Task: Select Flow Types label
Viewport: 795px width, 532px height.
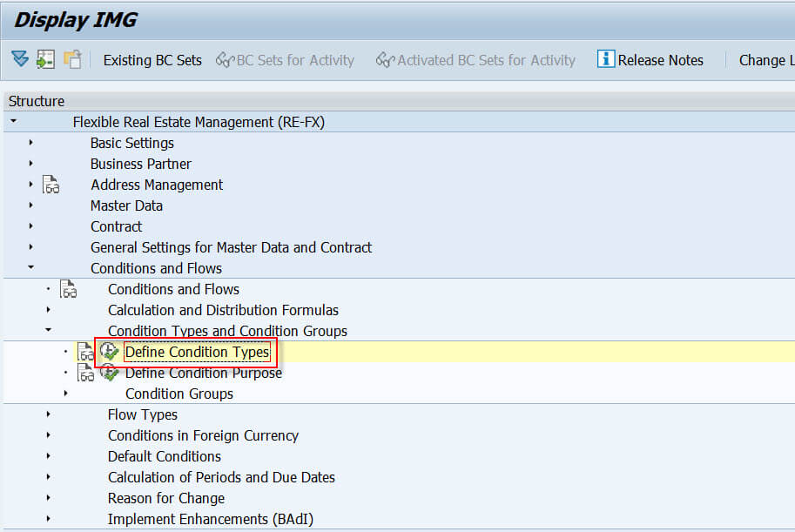Action: (143, 414)
